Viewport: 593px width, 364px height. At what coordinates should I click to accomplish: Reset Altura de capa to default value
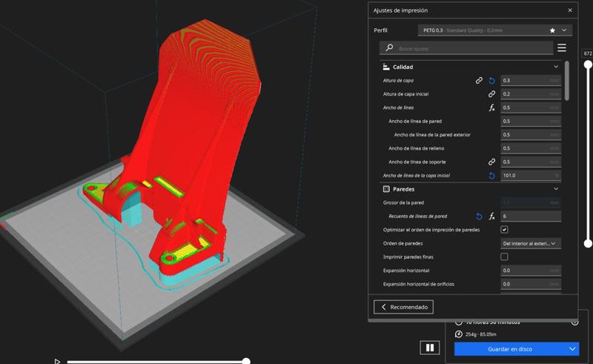(491, 80)
